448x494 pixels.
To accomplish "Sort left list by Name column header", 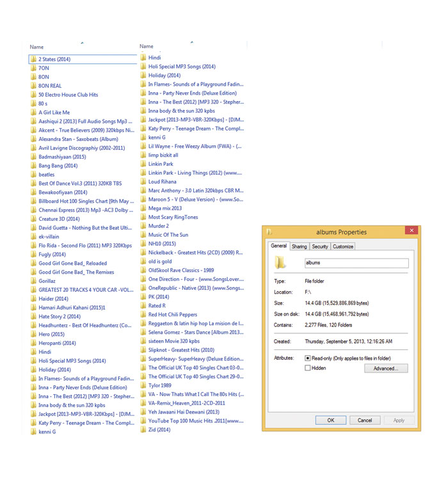I will pyautogui.click(x=36, y=47).
